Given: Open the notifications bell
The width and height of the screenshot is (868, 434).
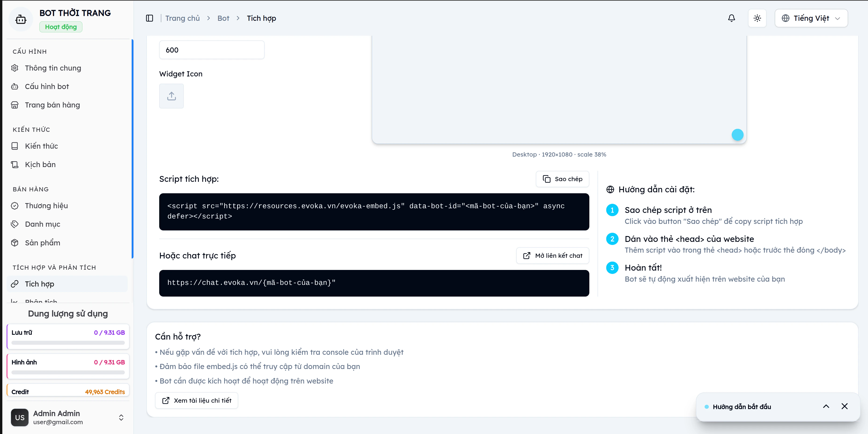Looking at the screenshot, I should 731,18.
